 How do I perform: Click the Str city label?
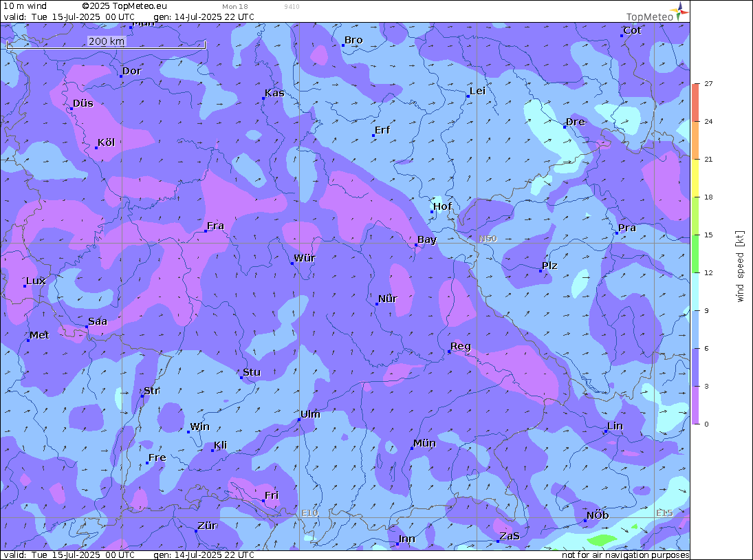pos(152,391)
